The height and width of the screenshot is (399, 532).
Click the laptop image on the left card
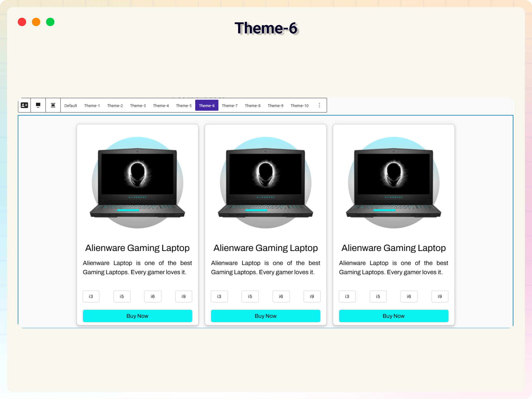[x=138, y=183]
